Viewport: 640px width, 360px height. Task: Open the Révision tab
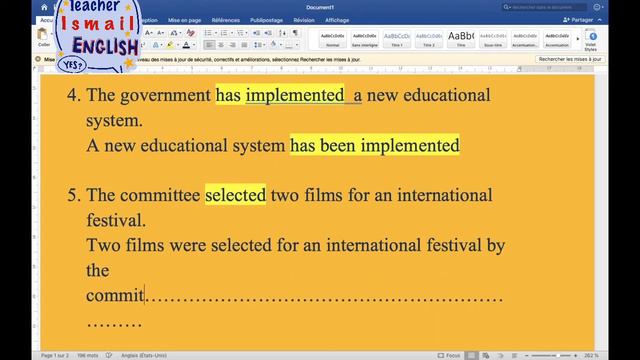click(x=304, y=20)
